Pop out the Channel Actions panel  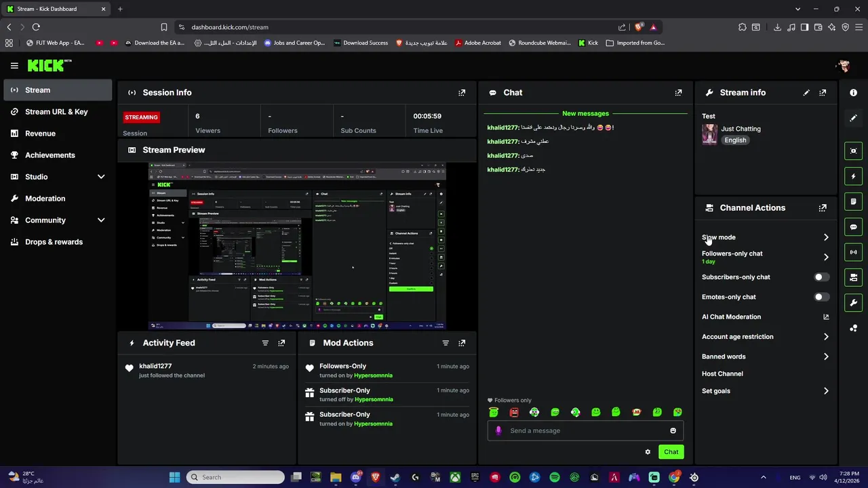(823, 208)
